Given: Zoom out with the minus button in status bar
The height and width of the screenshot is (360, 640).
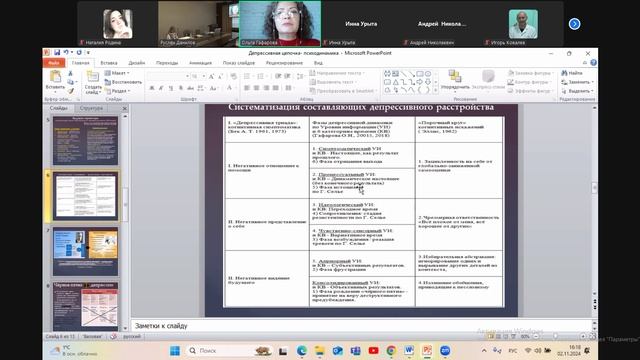Looking at the screenshot, I should click(x=536, y=336).
